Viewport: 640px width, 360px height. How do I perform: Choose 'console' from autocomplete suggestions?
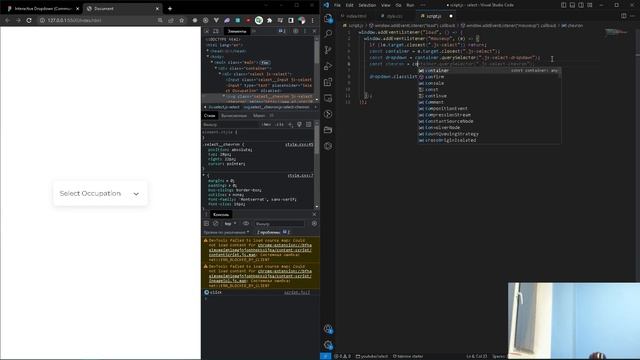pos(488,83)
